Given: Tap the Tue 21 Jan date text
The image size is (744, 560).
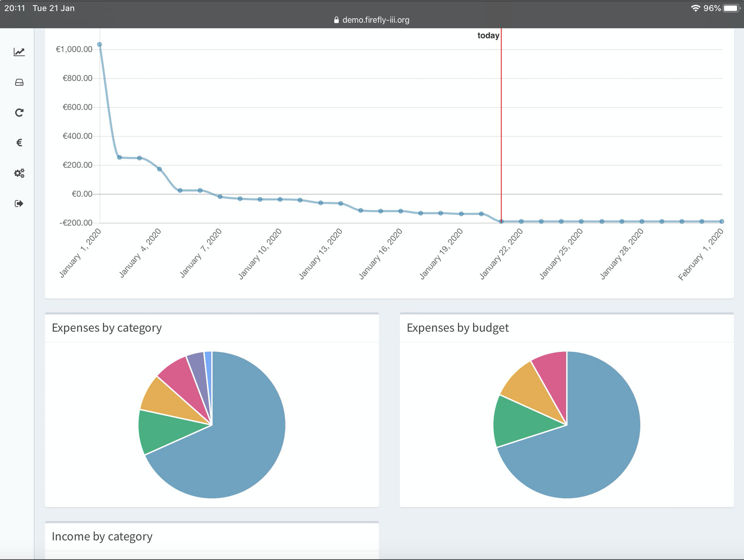Looking at the screenshot, I should (54, 8).
